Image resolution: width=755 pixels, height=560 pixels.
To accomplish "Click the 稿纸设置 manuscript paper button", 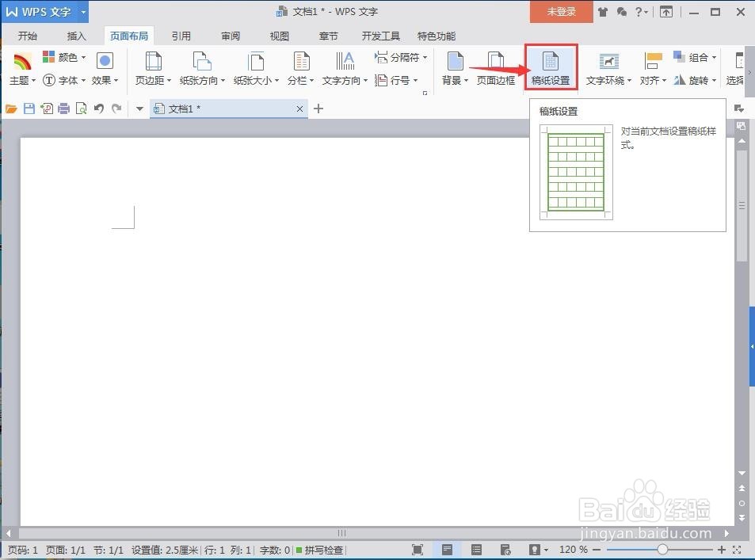I will 551,68.
